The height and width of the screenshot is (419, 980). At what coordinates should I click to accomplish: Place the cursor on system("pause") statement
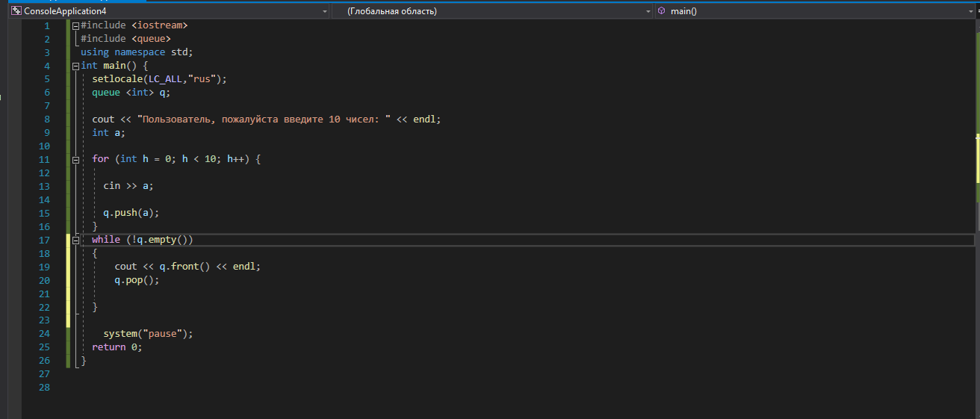[x=148, y=334]
